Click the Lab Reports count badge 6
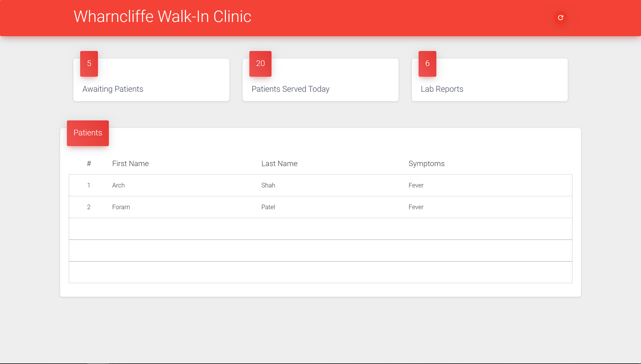This screenshot has width=641, height=364. (x=427, y=63)
